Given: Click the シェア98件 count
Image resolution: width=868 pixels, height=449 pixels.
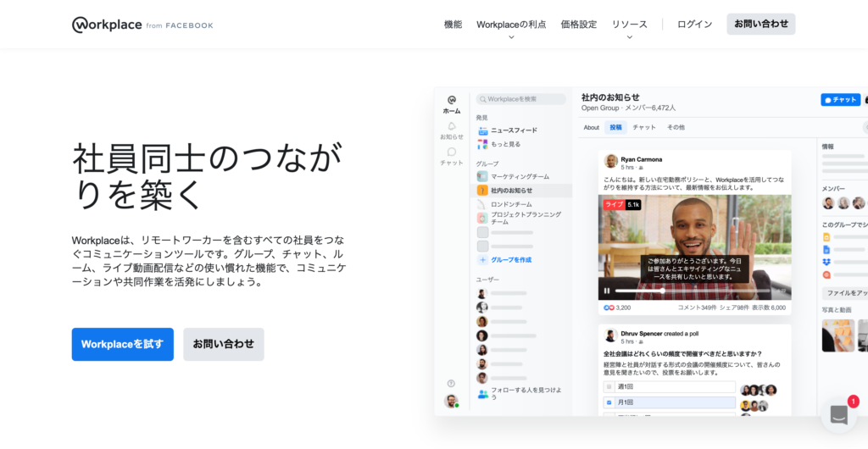Looking at the screenshot, I should [734, 308].
